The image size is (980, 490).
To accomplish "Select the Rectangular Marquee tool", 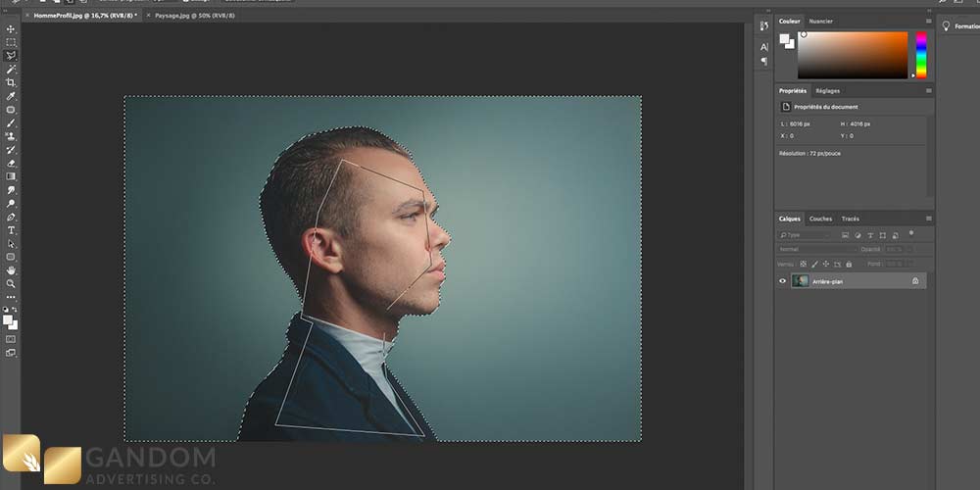I will 11,42.
